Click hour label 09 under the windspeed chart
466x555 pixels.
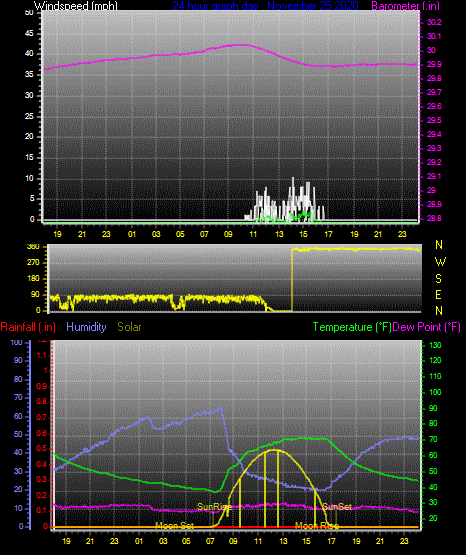pyautogui.click(x=228, y=234)
